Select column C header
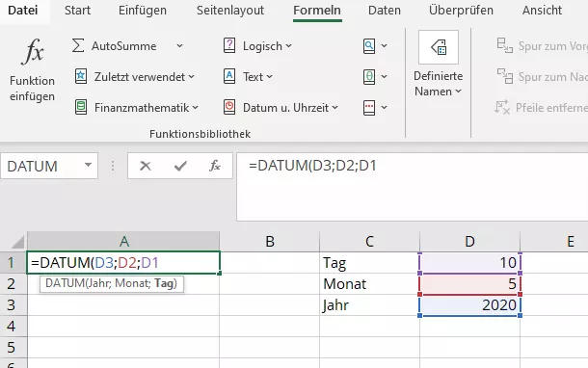Image resolution: width=588 pixels, height=368 pixels. click(x=369, y=242)
